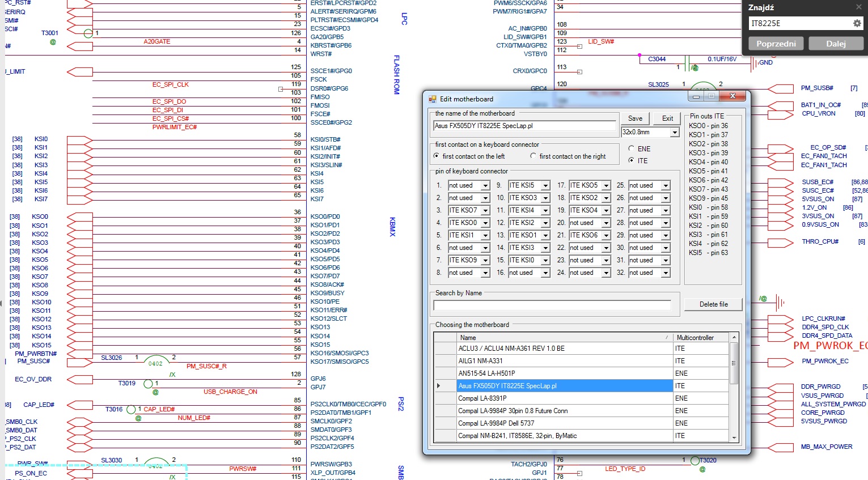Click the Exit button
The width and height of the screenshot is (868, 480).
click(667, 118)
